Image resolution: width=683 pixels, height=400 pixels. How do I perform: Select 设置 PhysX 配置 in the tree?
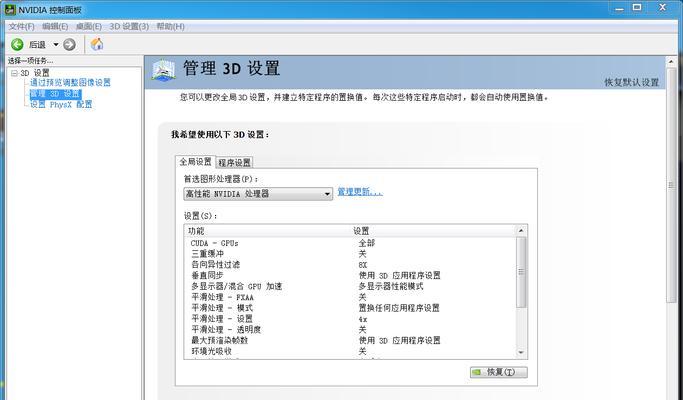[61, 105]
